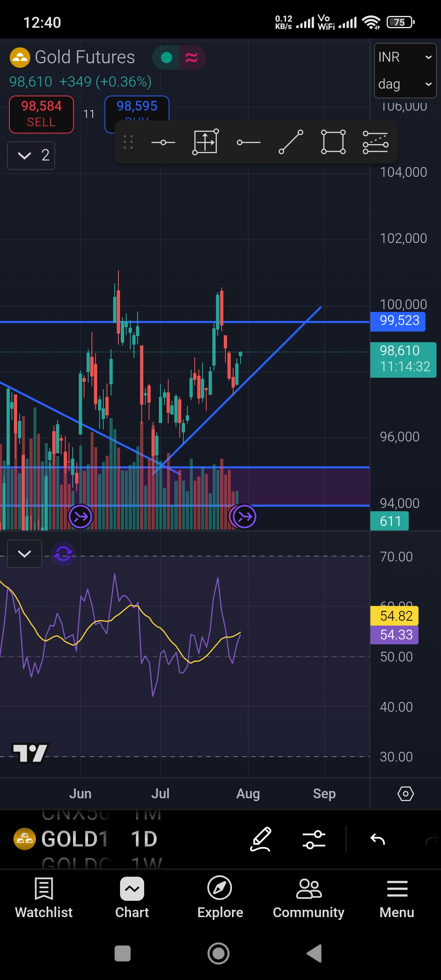Open the dag unit dropdown

click(405, 84)
